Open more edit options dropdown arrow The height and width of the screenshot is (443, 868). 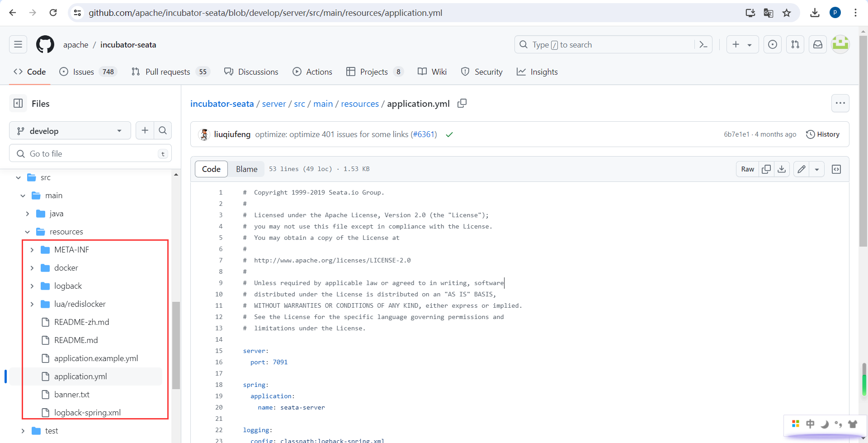tap(817, 169)
